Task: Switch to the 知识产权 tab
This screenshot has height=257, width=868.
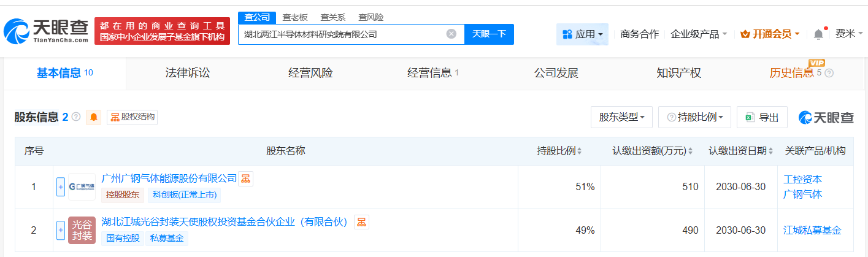Action: [678, 74]
